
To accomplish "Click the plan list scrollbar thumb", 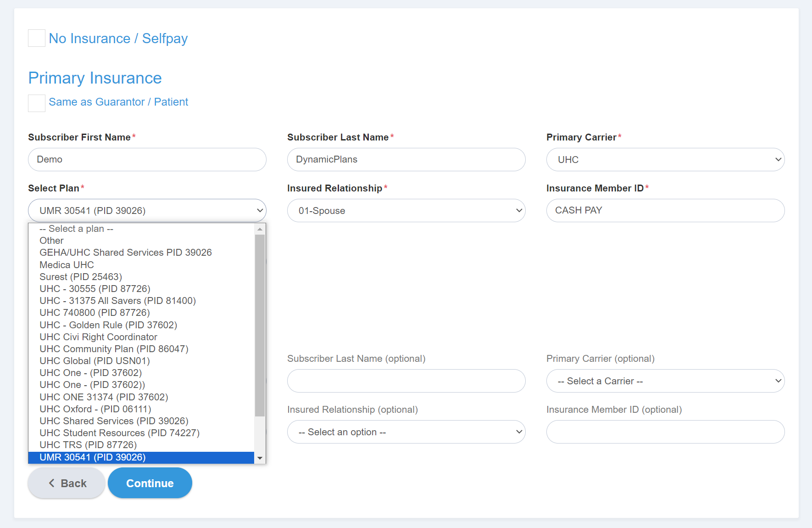I will [x=260, y=326].
